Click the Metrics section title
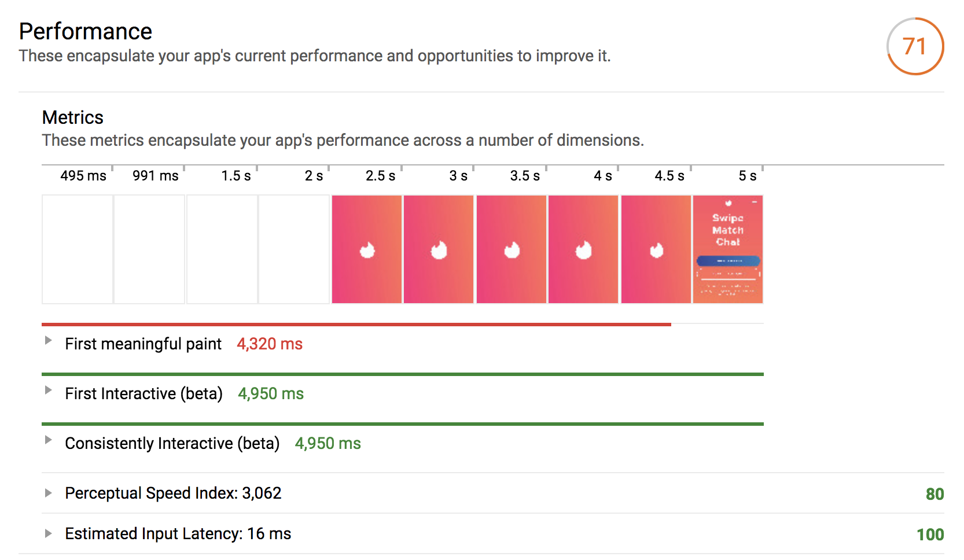Image resolution: width=964 pixels, height=560 pixels. pyautogui.click(x=73, y=117)
